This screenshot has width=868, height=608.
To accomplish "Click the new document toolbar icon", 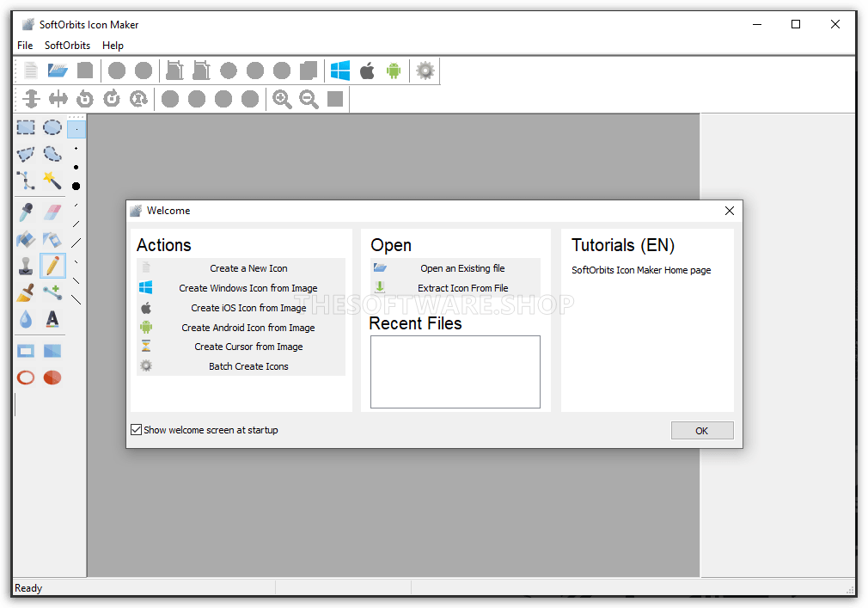I will [x=31, y=71].
